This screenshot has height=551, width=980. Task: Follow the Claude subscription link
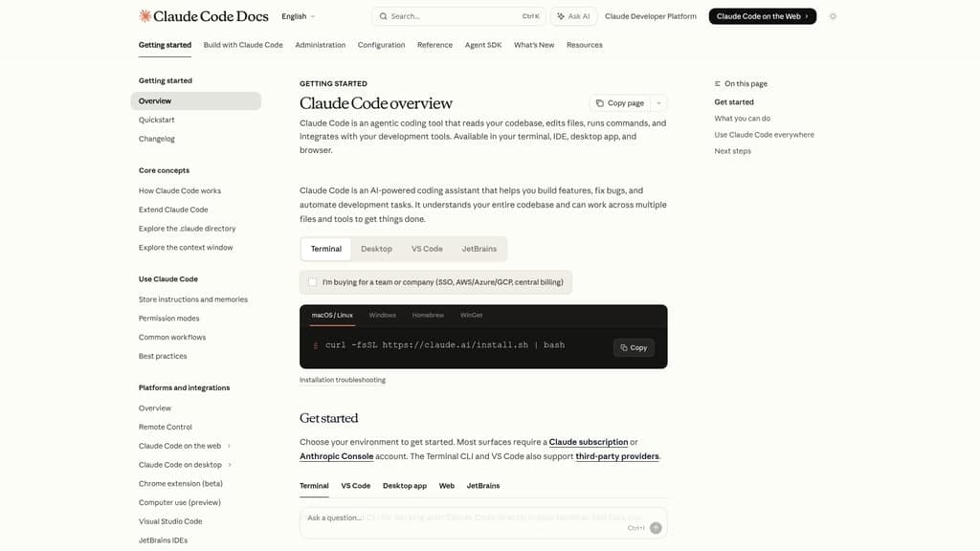(x=589, y=442)
